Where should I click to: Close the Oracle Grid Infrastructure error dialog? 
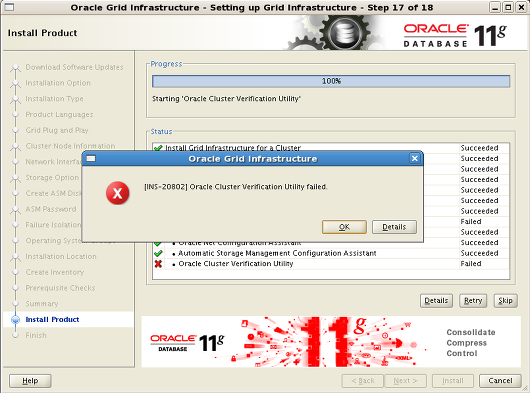pos(414,158)
